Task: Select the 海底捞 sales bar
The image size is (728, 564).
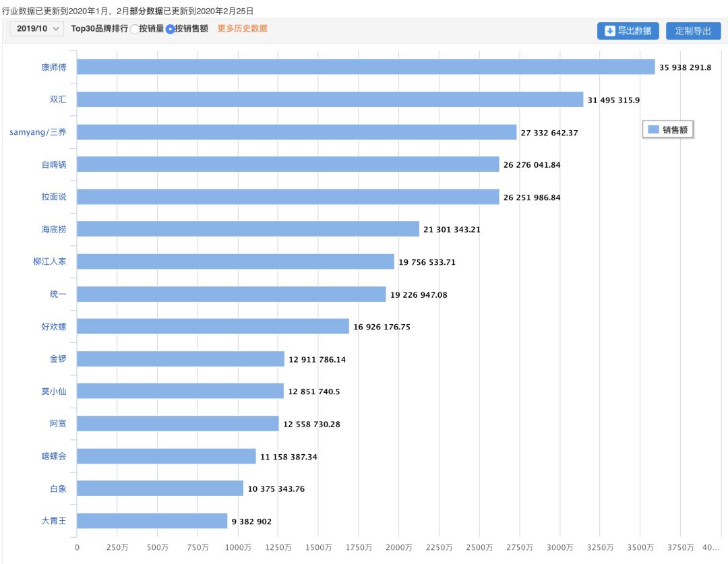Action: pyautogui.click(x=247, y=229)
